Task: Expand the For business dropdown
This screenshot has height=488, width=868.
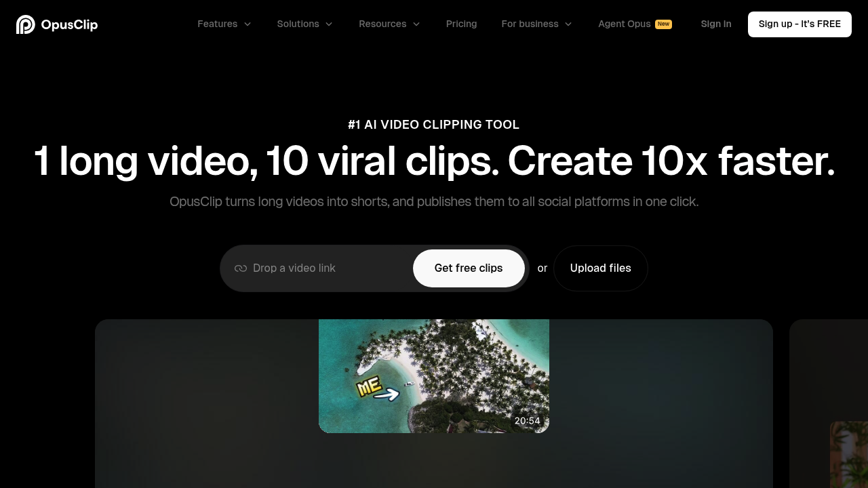Action: (x=531, y=24)
